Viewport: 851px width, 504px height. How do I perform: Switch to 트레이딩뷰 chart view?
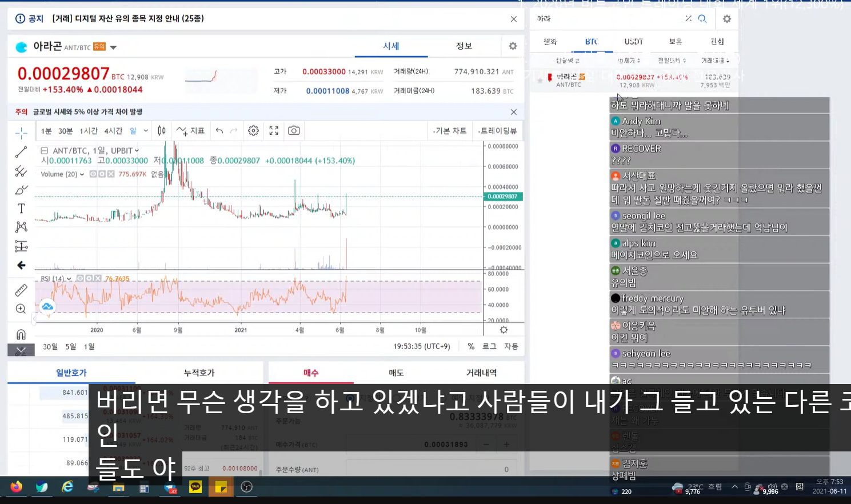pyautogui.click(x=497, y=131)
